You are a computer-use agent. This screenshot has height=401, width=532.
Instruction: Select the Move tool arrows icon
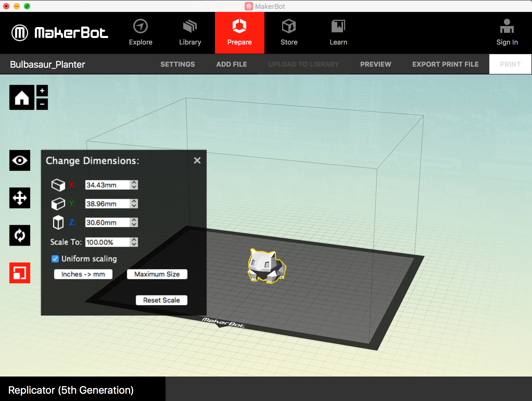point(20,198)
